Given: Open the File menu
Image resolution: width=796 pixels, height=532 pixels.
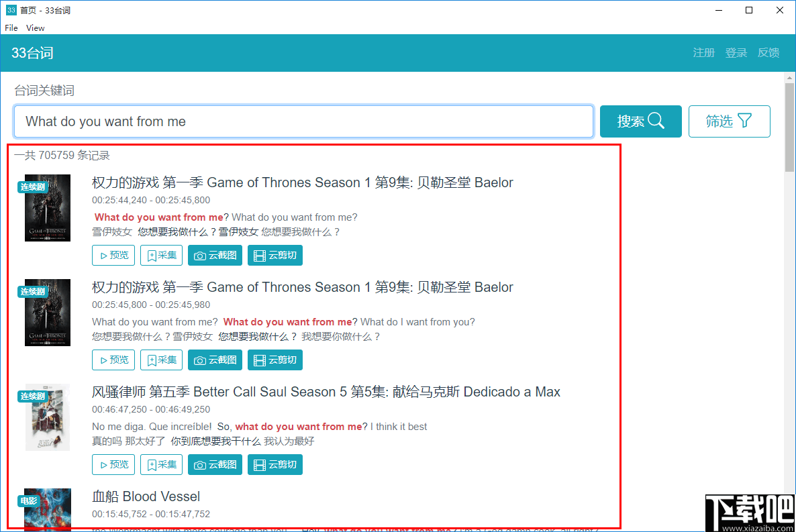Looking at the screenshot, I should coord(11,28).
